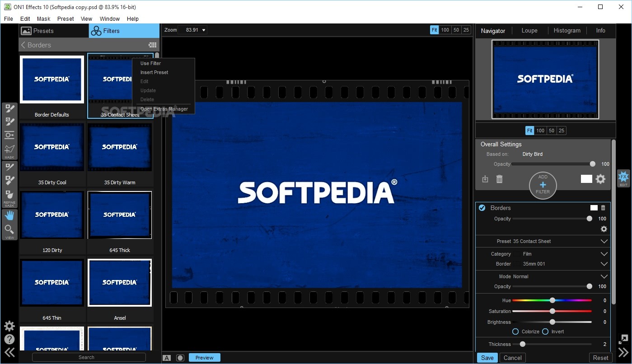
Task: Click the trash icon in Overall Settings
Action: tap(499, 179)
